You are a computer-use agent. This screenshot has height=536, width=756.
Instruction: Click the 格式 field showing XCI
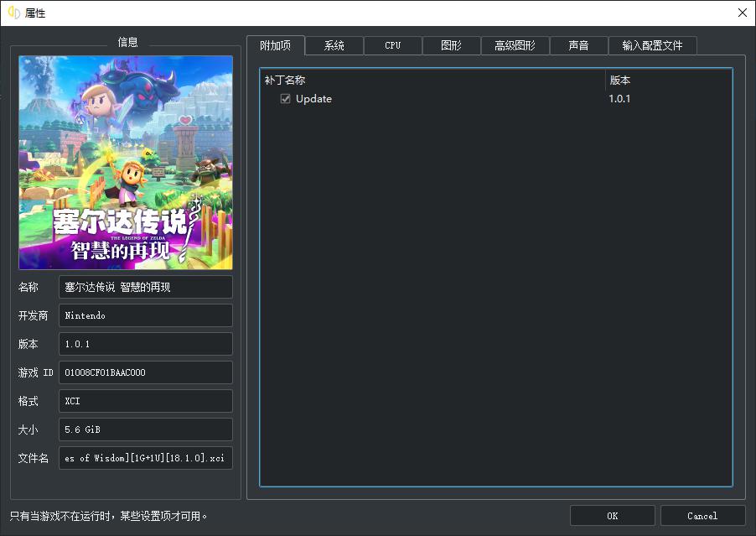point(146,401)
